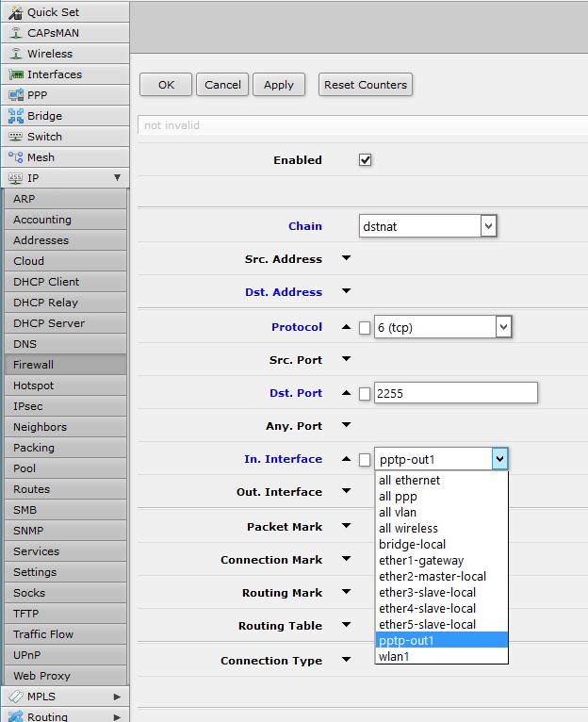Close the In. Interface dropdown arrow

pyautogui.click(x=500, y=459)
